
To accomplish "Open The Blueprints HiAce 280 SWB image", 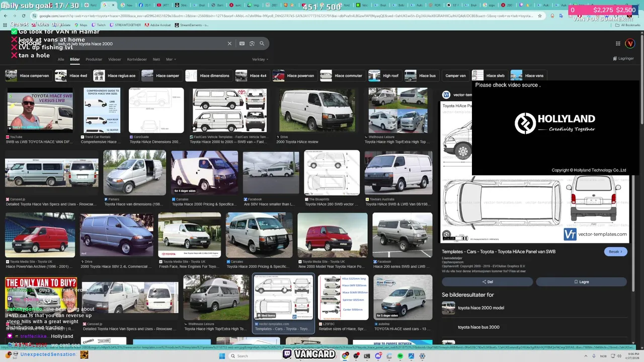I will click(332, 172).
